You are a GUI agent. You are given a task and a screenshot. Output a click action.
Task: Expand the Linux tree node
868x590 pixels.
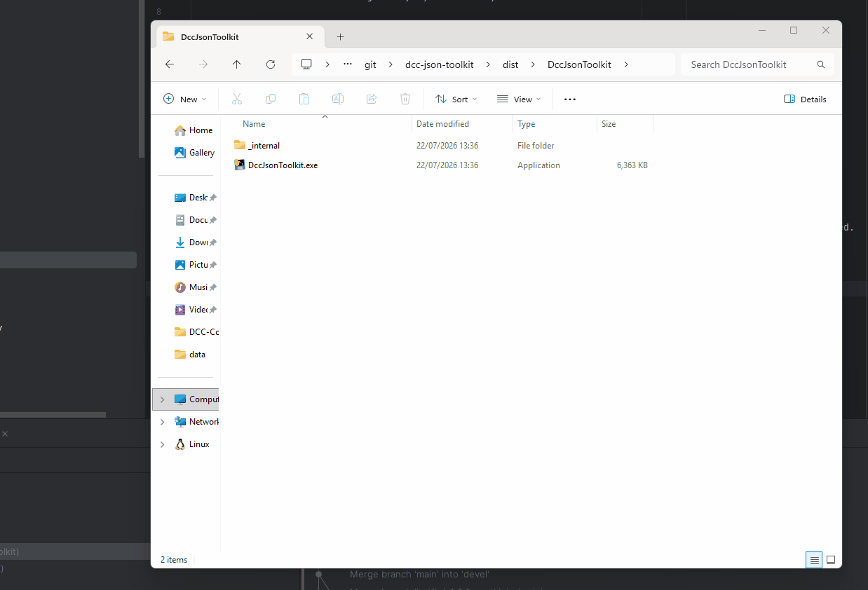[163, 444]
